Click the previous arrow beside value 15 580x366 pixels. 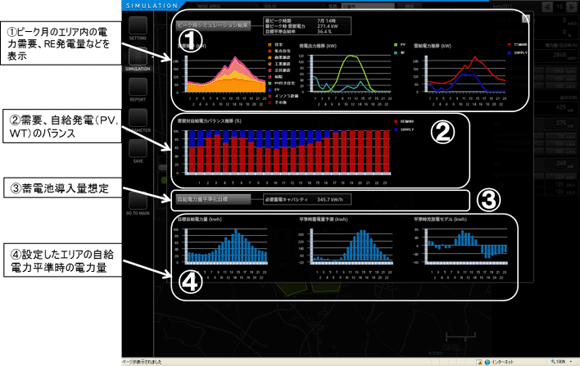[x=547, y=7]
